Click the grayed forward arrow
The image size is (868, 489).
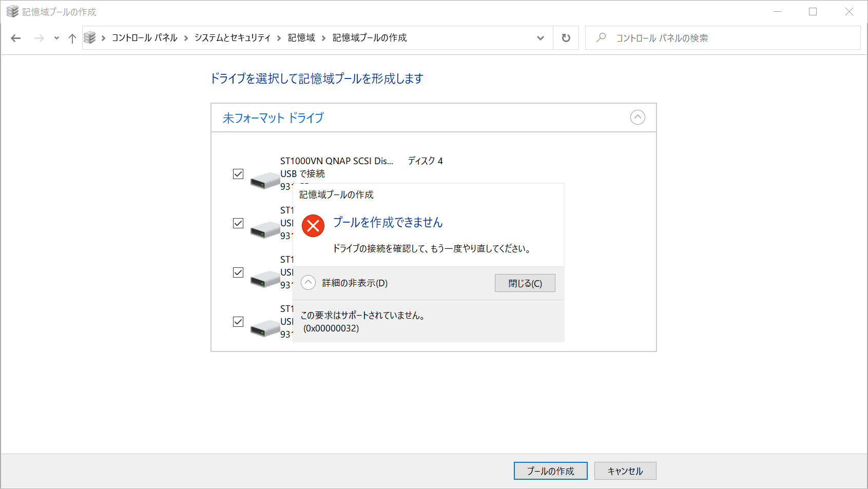coord(39,37)
